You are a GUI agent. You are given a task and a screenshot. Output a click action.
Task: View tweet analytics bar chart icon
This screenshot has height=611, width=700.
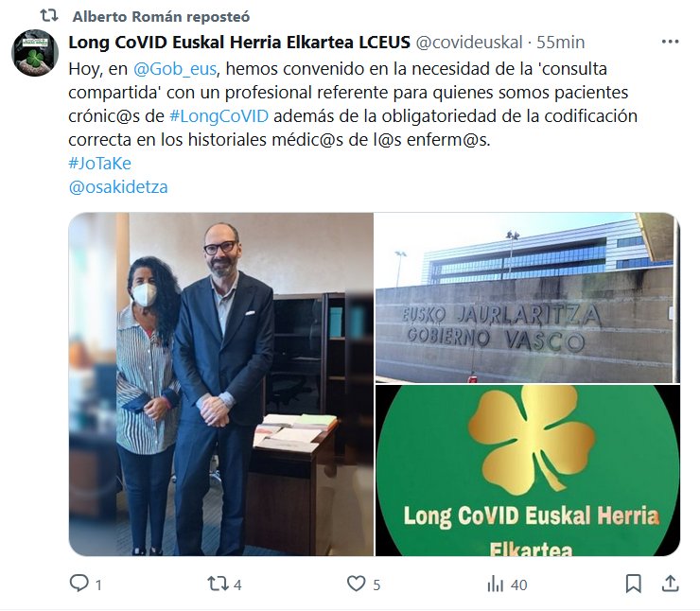coord(495,584)
